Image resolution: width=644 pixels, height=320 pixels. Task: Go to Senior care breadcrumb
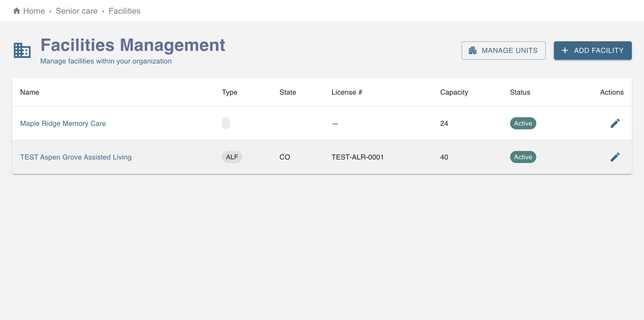[x=76, y=11]
